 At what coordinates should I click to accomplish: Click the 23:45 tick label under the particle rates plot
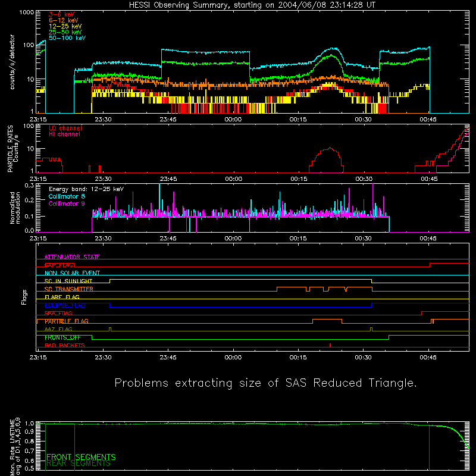[168, 179]
